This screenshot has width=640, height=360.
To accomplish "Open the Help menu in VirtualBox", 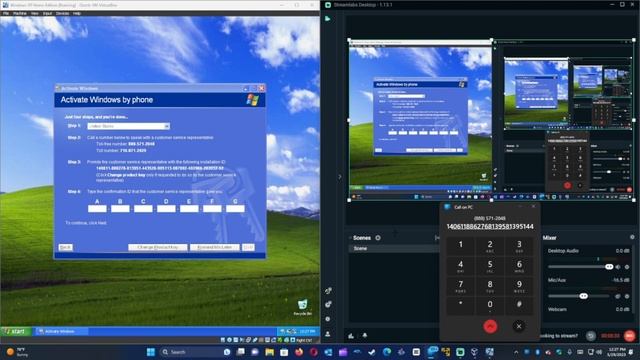I will [x=77, y=13].
